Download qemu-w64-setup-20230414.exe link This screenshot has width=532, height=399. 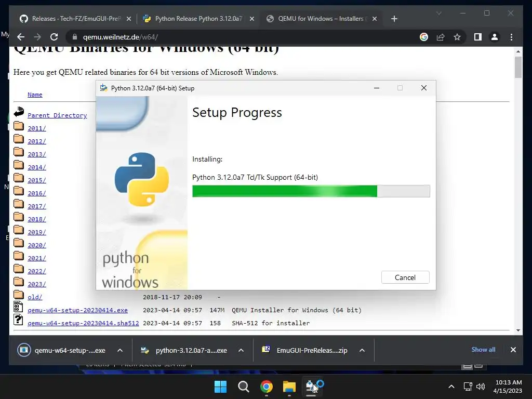coord(78,310)
